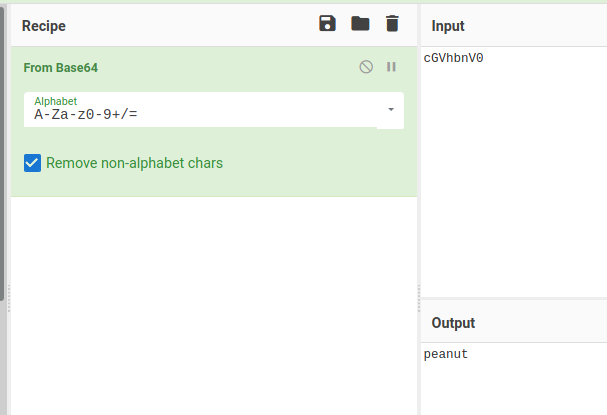Click the vertical scrollbar at far left
The height and width of the screenshot is (415, 607).
pos(2,150)
